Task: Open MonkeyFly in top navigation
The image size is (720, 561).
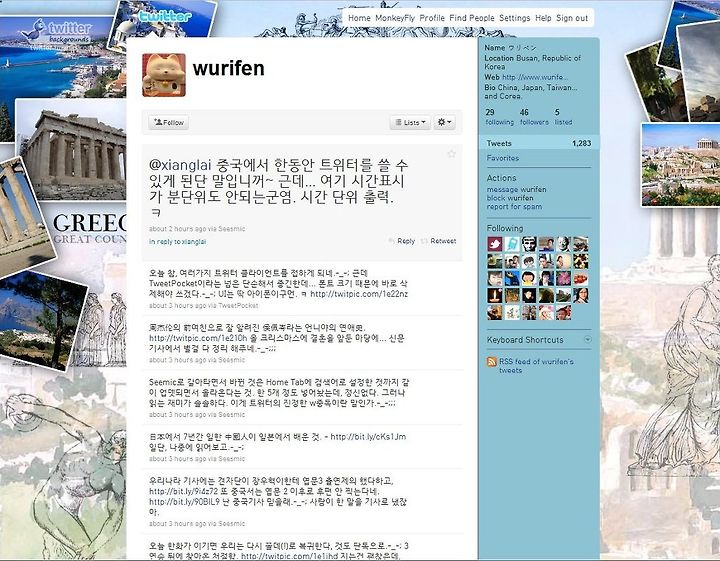Action: [395, 18]
